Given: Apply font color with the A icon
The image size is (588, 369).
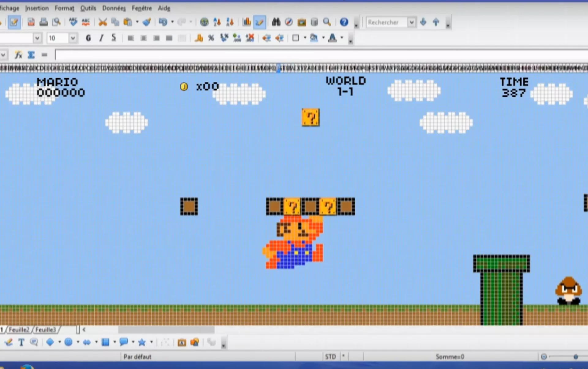Looking at the screenshot, I should [332, 38].
